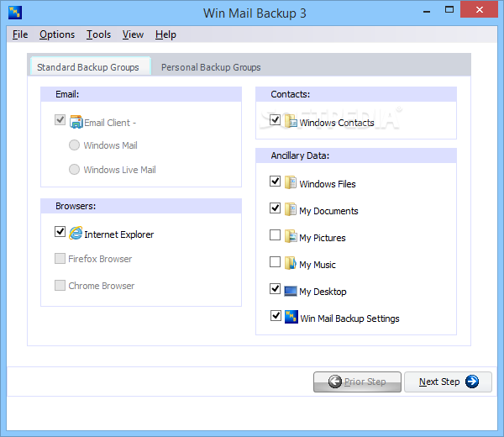Uncheck Win Mail Backup Settings checkbox

(x=276, y=316)
